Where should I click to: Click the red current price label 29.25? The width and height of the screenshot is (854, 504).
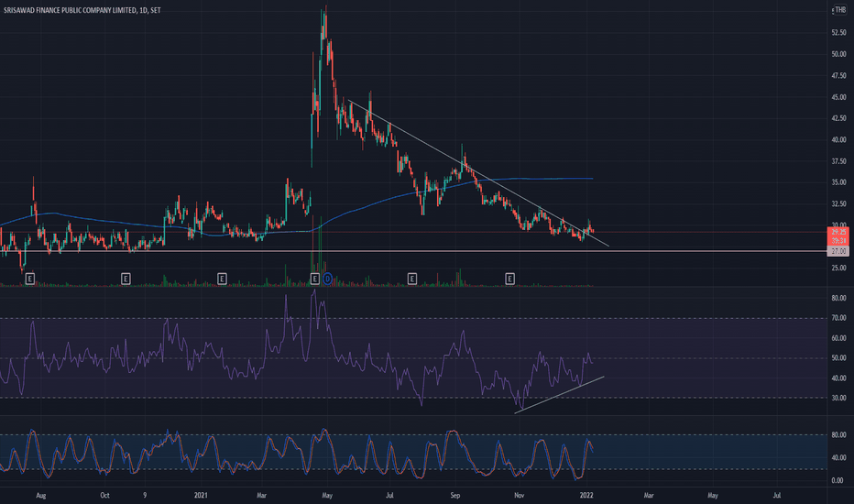838,232
